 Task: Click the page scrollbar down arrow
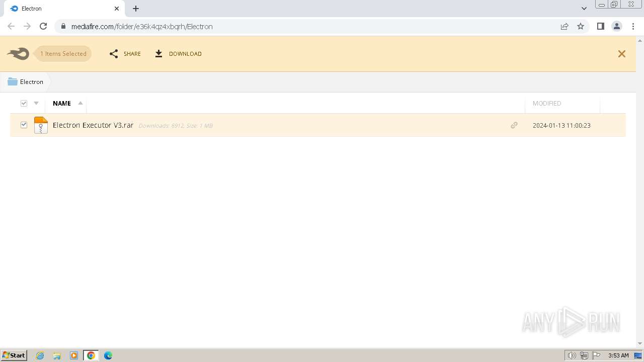coord(640,344)
